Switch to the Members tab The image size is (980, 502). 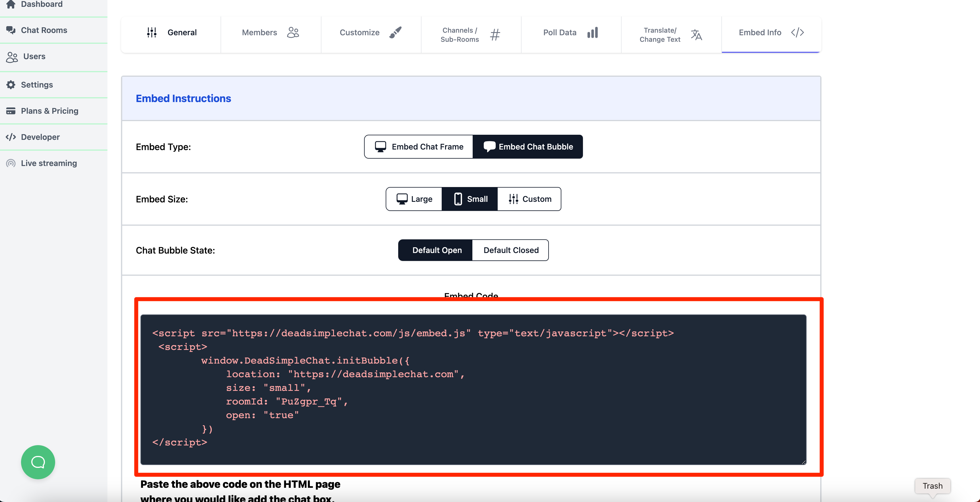[x=271, y=34]
